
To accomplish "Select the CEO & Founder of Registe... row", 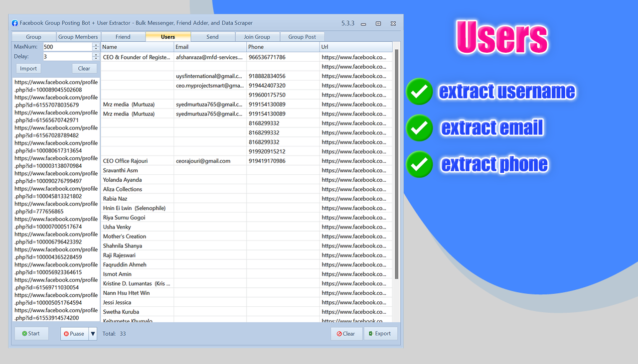I will coord(247,57).
